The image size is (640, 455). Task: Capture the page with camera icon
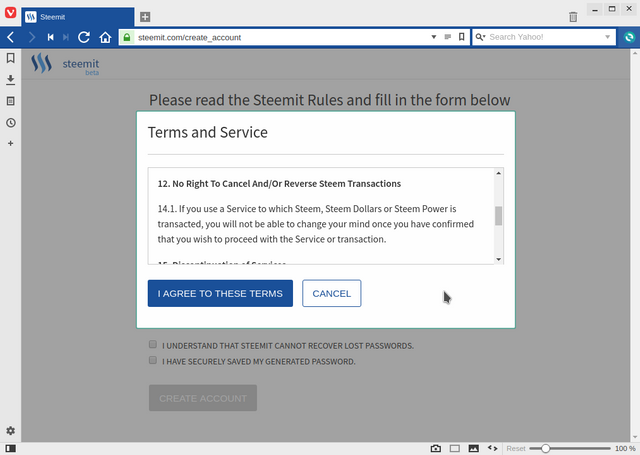click(436, 448)
